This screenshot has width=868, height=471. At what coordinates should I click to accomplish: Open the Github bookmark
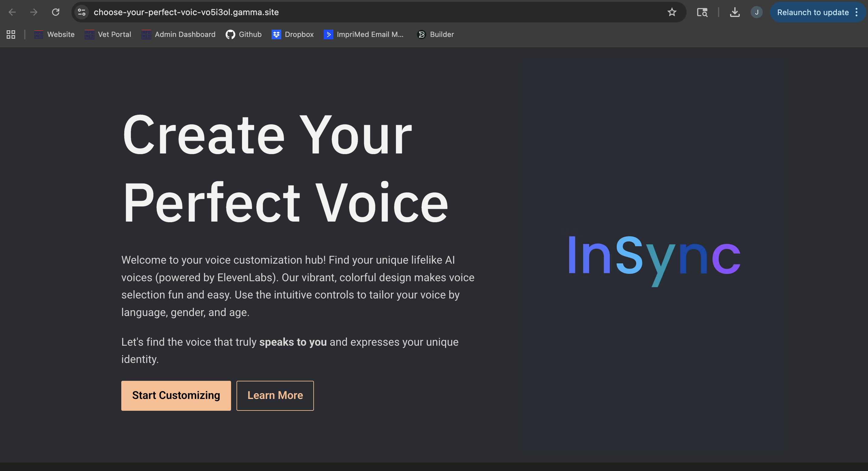[244, 35]
